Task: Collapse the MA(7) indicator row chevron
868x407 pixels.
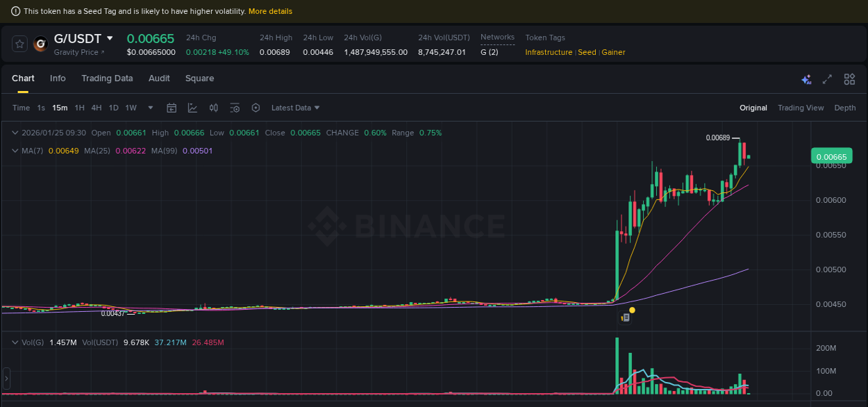Action: point(15,150)
